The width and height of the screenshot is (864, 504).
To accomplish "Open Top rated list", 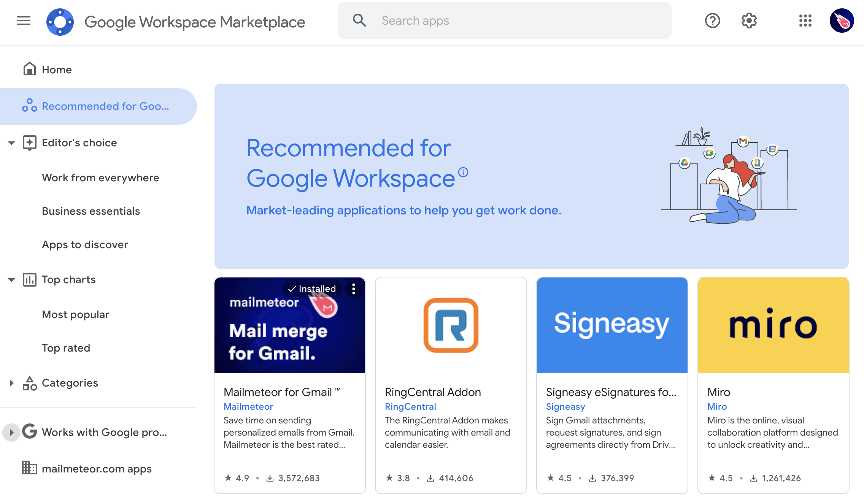I will coord(66,348).
